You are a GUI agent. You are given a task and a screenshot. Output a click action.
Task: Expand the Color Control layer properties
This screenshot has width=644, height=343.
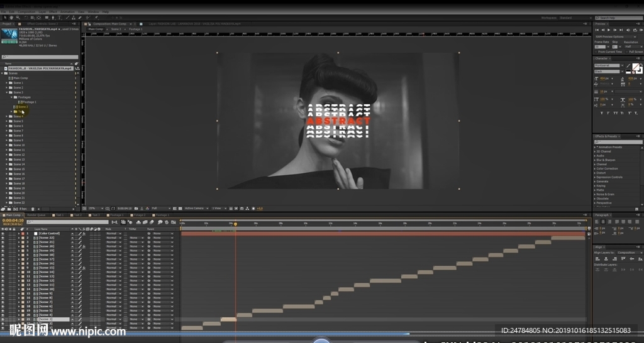[19, 234]
